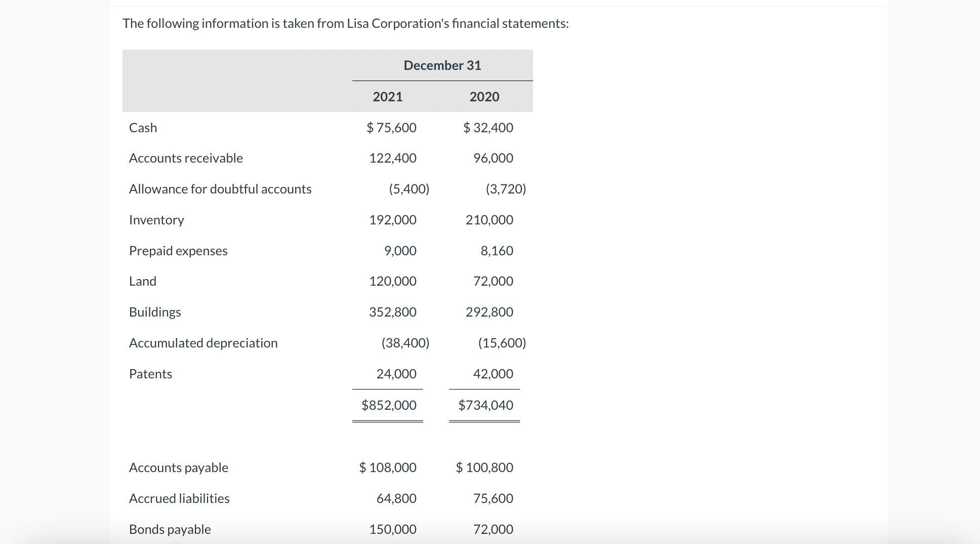
Task: Click Accounts payable value $108,000
Action: pos(388,468)
